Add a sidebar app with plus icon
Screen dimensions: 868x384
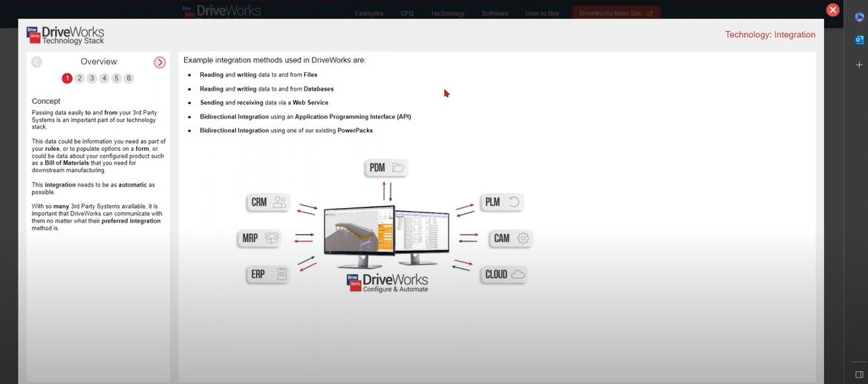click(x=859, y=65)
